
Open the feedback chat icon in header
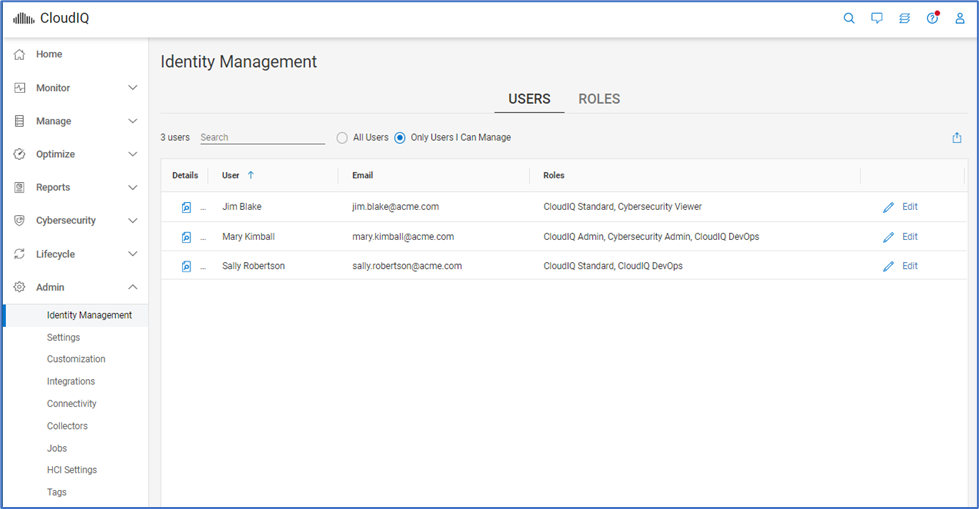click(x=877, y=18)
